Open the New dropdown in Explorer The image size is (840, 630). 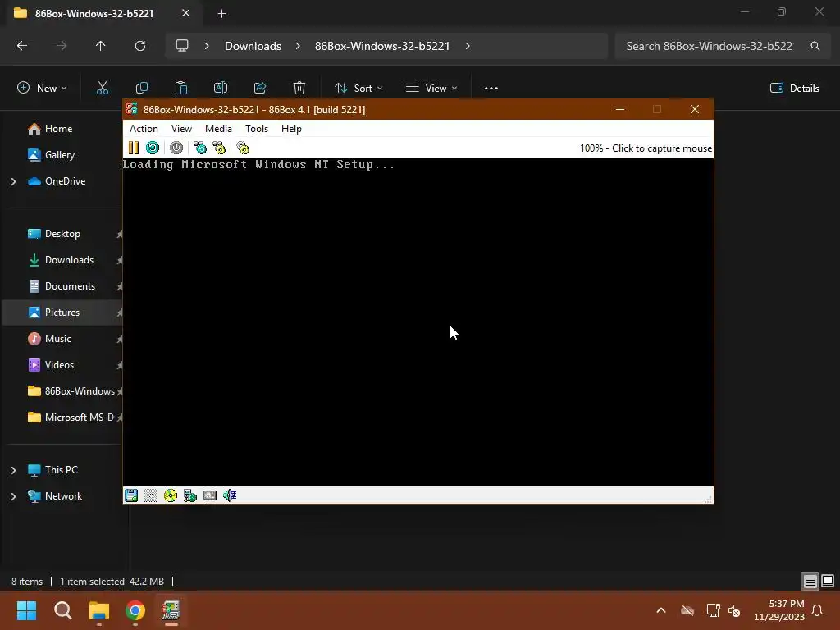pos(43,88)
